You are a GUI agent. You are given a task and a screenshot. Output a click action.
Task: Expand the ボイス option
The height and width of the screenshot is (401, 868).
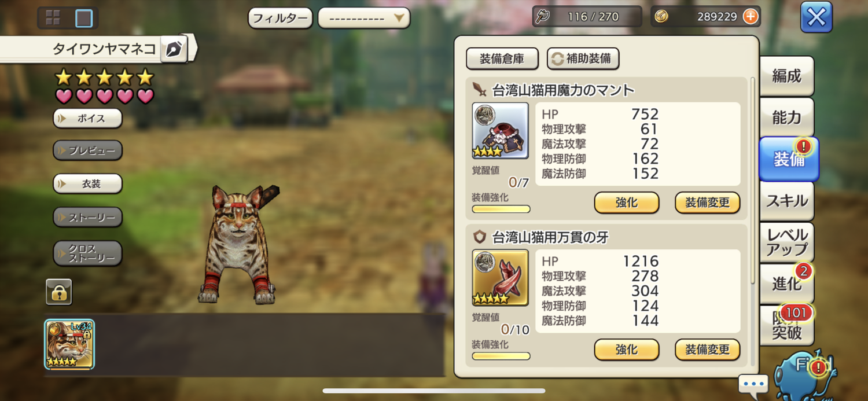click(88, 119)
